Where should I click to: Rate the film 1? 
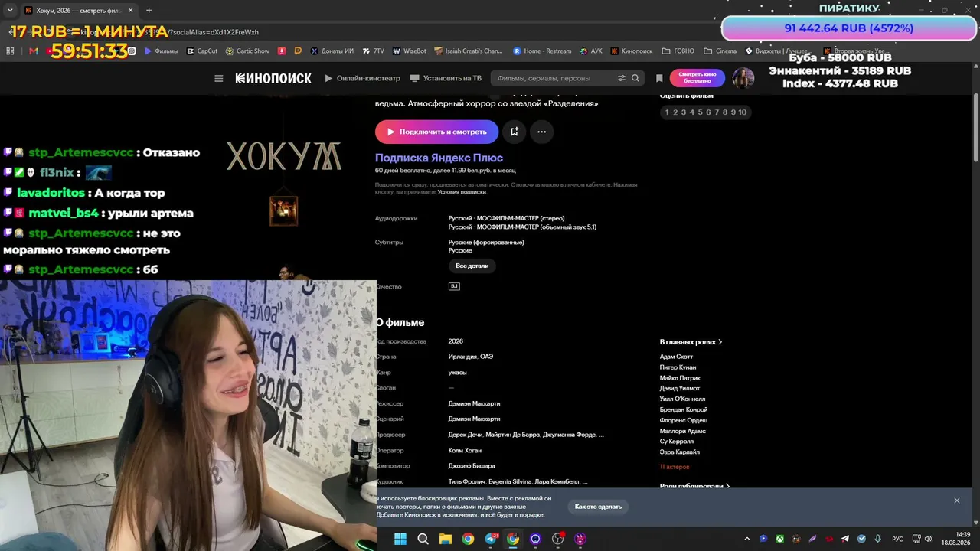tap(667, 112)
